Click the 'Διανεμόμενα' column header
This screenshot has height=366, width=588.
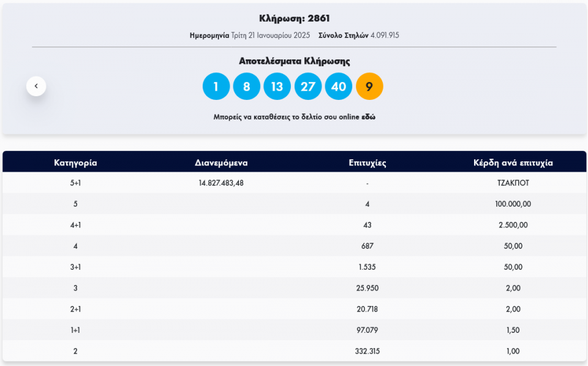pos(221,163)
